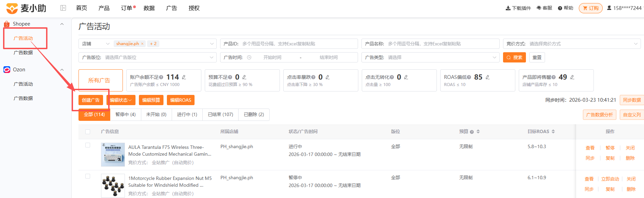Remove the shangjie.ph store tag
This screenshot has height=198, width=644.
tap(142, 44)
